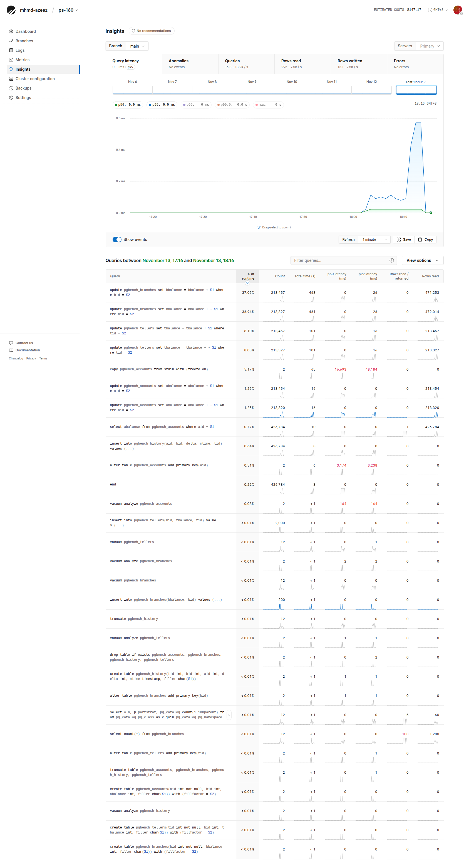Open the 1 minute refresh interval dropdown
This screenshot has width=469, height=868.
374,240
